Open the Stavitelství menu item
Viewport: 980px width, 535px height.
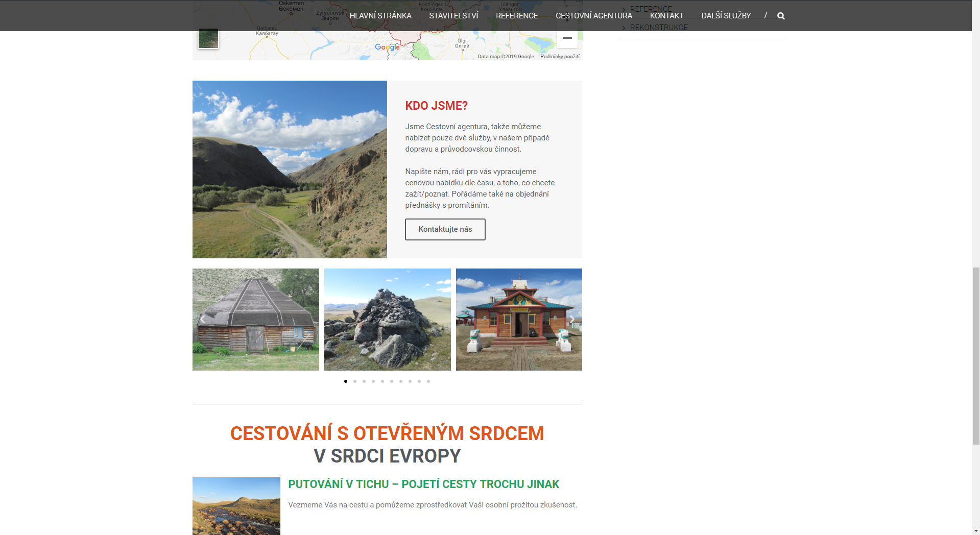pyautogui.click(x=453, y=16)
